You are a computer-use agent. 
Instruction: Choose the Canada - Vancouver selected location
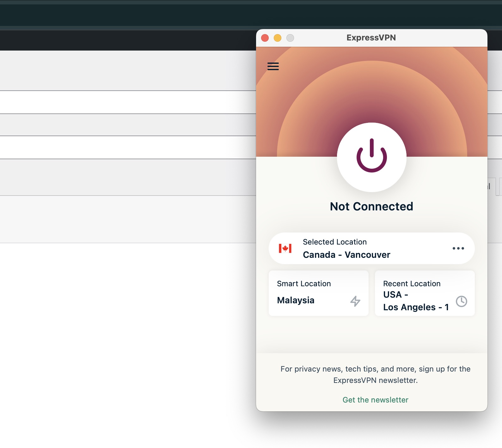pos(372,248)
